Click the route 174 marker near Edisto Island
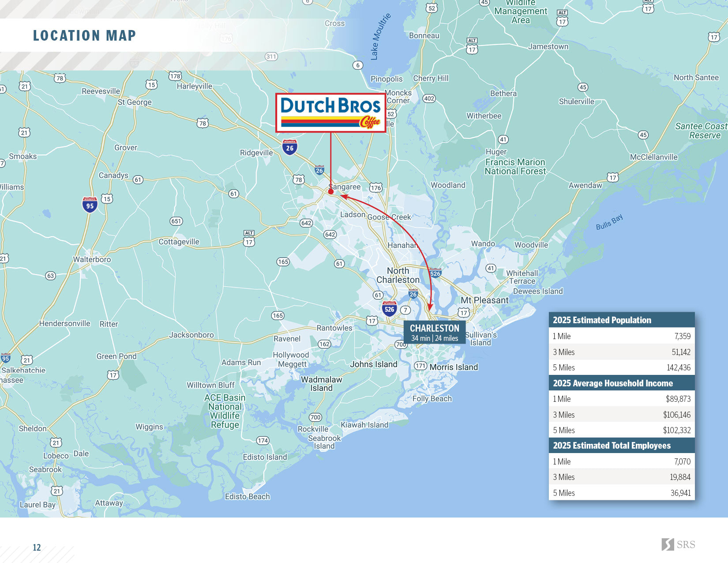The width and height of the screenshot is (728, 563). pos(263,440)
